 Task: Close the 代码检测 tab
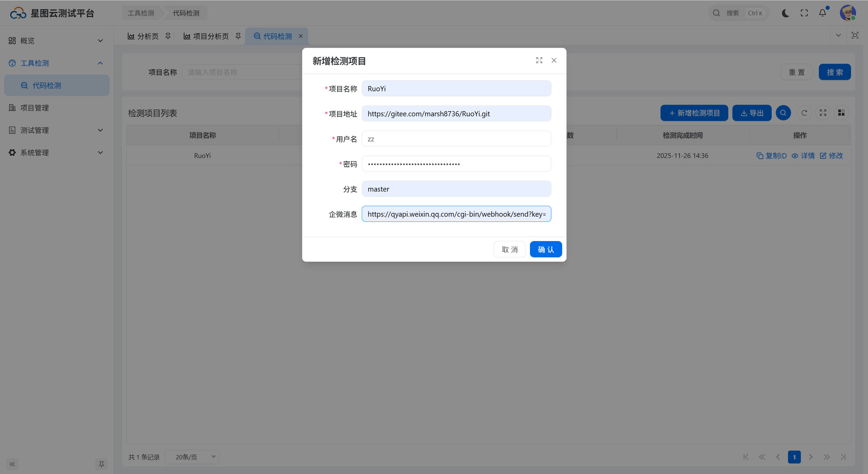point(300,36)
